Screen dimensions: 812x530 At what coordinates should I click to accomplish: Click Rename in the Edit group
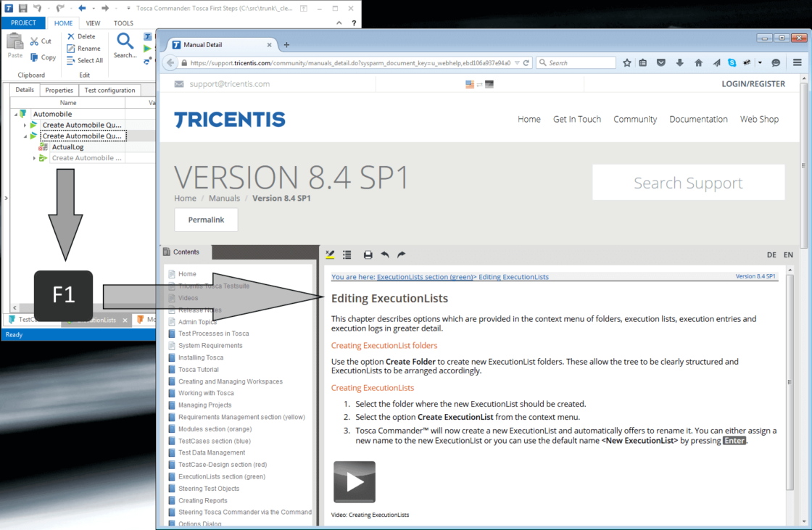click(84, 48)
